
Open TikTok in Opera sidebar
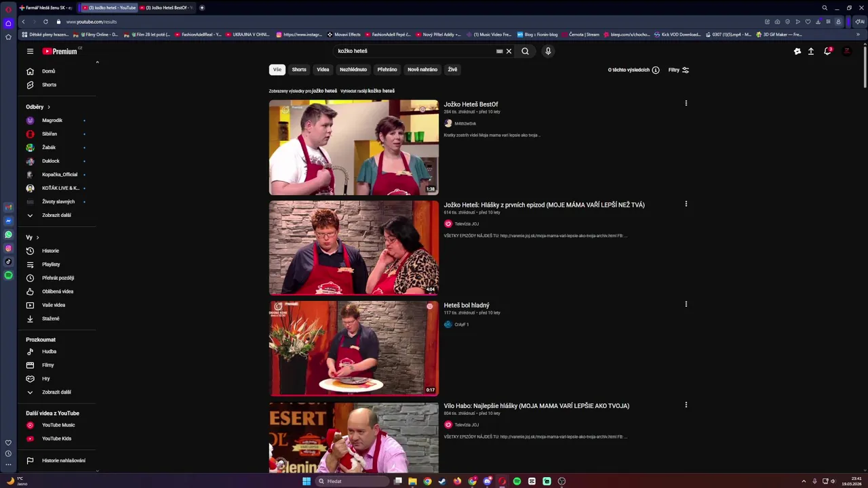(8, 262)
